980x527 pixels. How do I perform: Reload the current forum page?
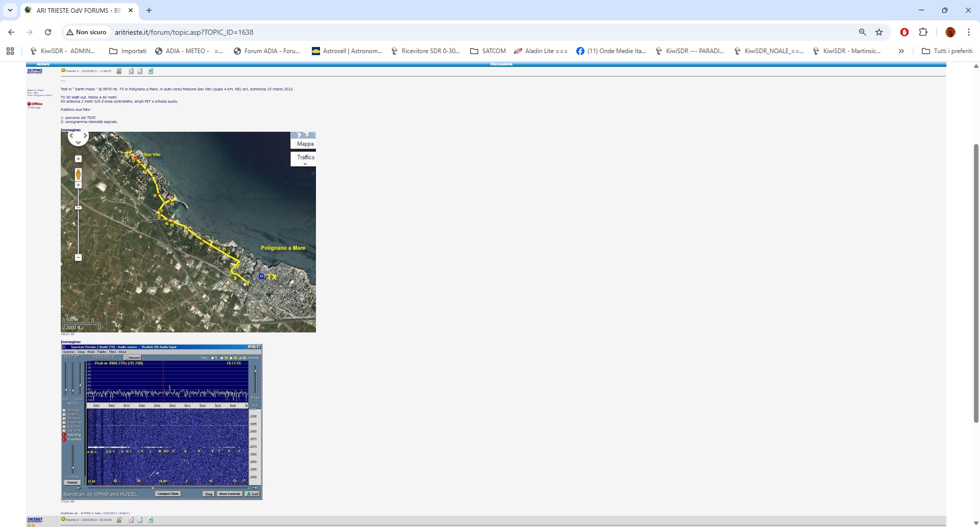click(48, 32)
